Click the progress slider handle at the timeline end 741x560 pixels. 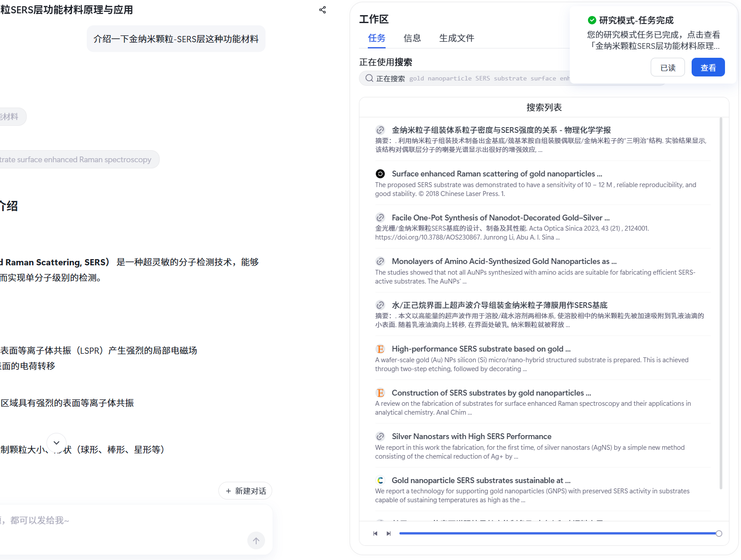(x=719, y=533)
